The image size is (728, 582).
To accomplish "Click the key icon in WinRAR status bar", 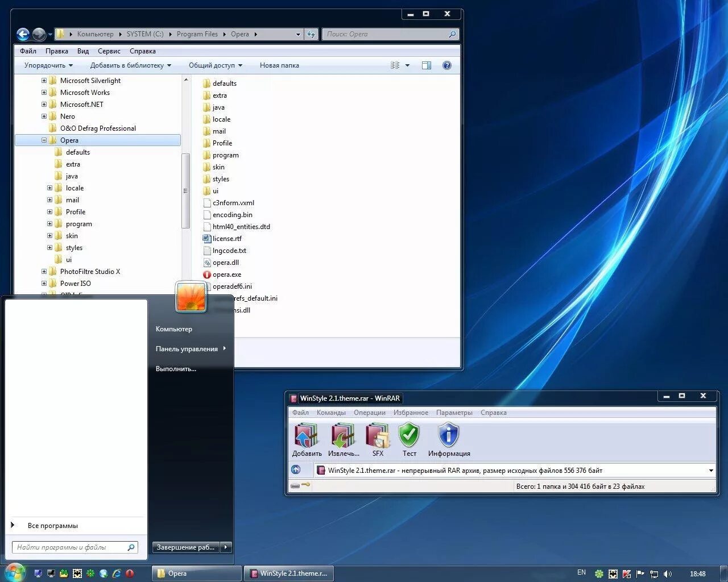I will pos(306,485).
